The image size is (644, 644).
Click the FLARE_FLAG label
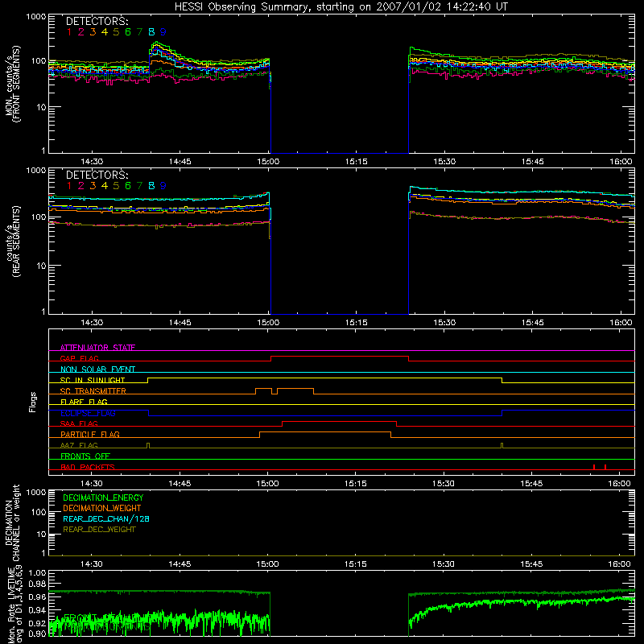point(84,402)
